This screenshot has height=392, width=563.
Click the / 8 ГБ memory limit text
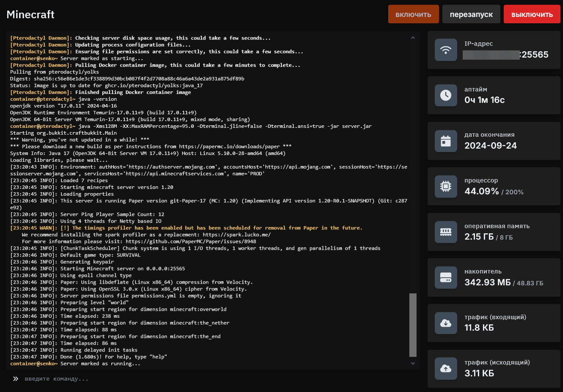[505, 237]
